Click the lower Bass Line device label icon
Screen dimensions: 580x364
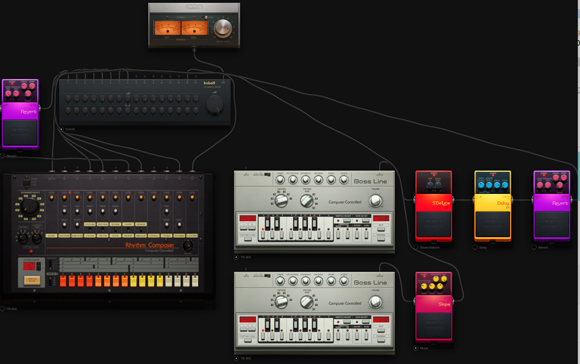click(236, 358)
